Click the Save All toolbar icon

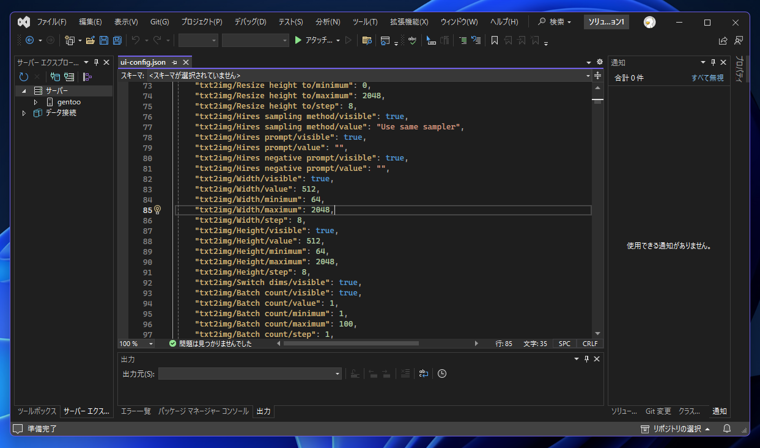[x=117, y=41]
